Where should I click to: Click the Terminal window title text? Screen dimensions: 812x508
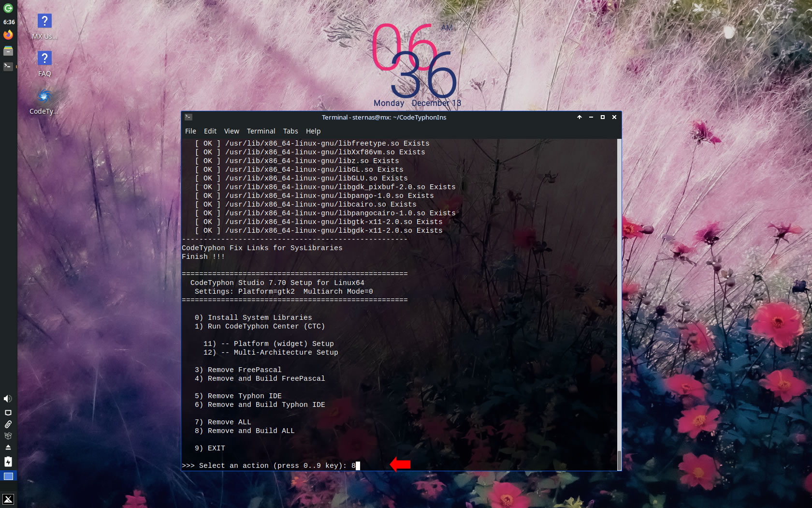point(384,118)
